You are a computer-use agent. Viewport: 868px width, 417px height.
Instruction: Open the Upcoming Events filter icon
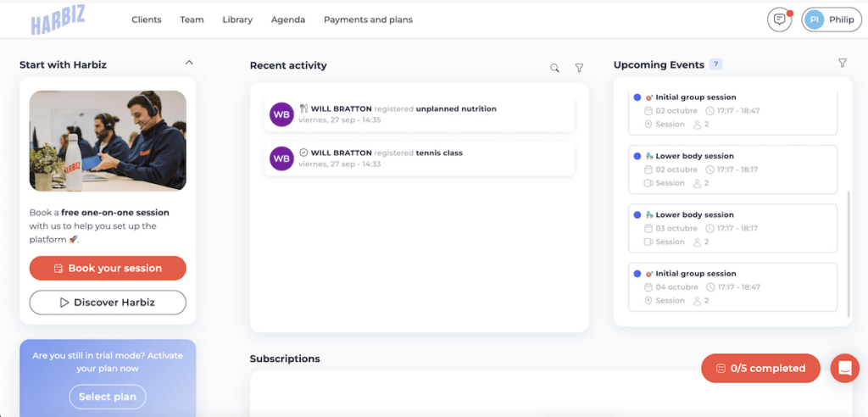point(842,64)
